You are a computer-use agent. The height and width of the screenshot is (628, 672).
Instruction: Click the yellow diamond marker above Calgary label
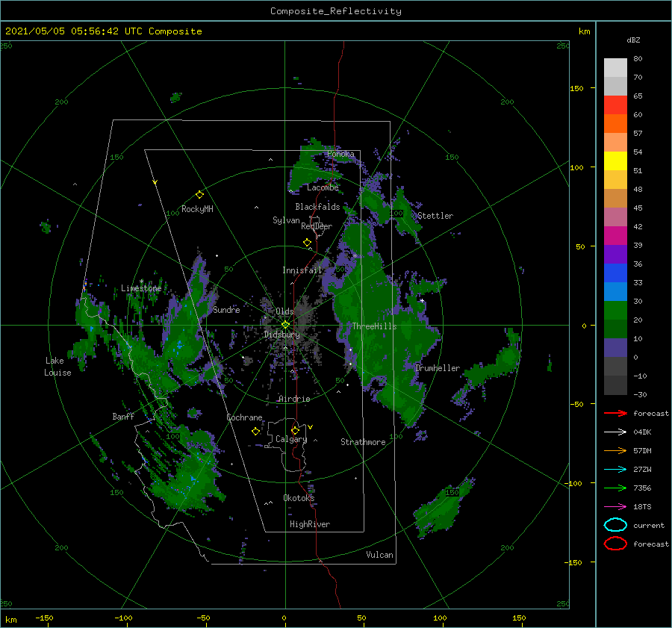click(295, 430)
